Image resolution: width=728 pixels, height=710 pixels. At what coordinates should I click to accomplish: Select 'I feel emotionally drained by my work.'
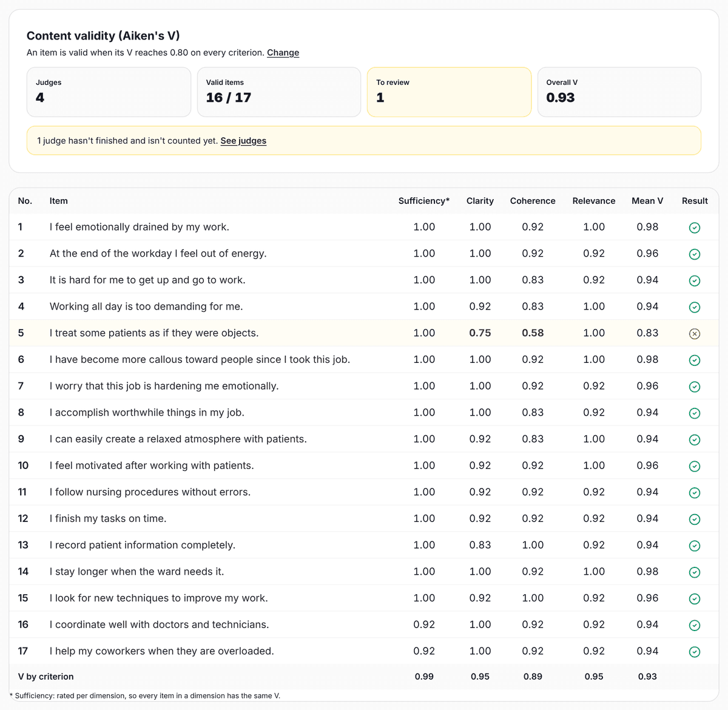[x=140, y=227]
